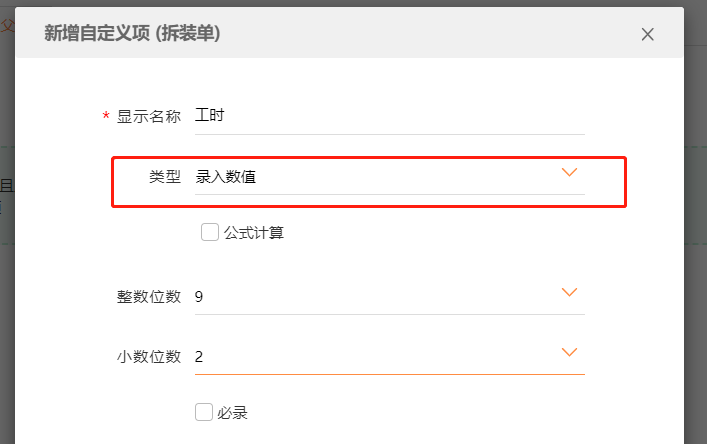Enable the 公式计算 checkbox

(x=210, y=232)
